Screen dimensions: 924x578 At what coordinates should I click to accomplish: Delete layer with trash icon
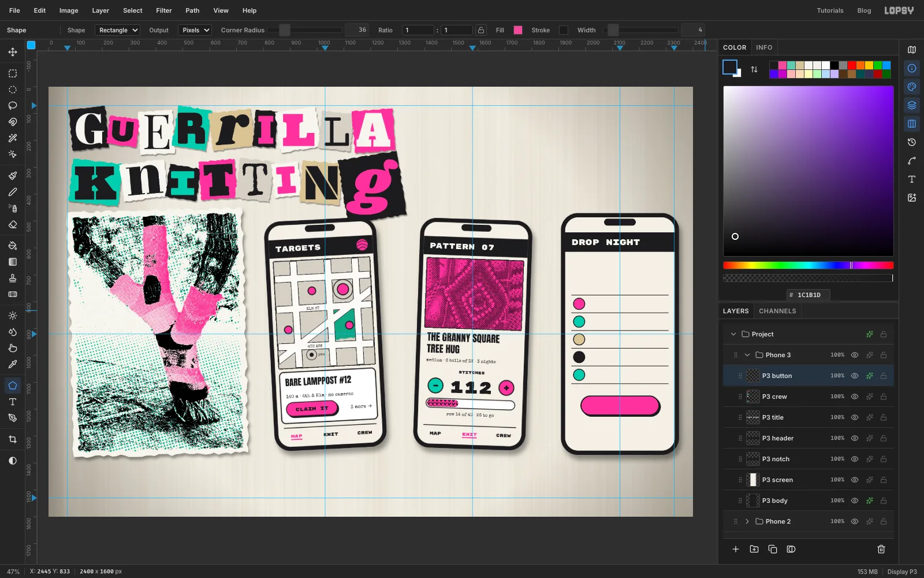click(x=881, y=549)
